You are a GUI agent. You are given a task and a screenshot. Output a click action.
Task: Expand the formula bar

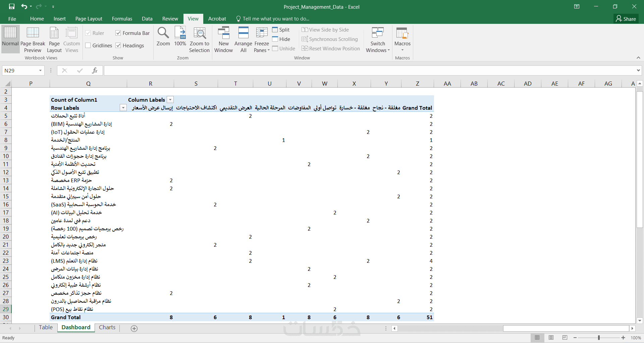point(638,70)
